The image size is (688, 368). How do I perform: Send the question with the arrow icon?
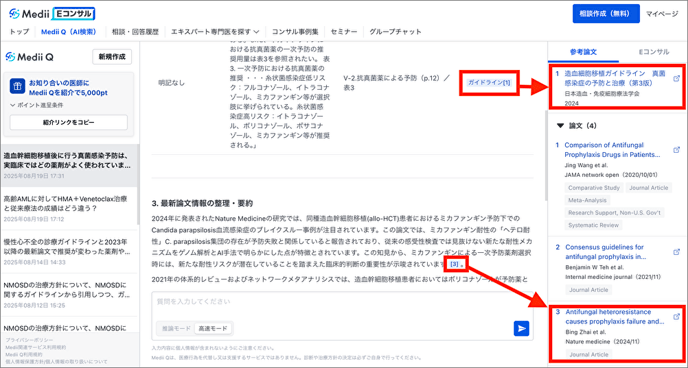click(521, 329)
